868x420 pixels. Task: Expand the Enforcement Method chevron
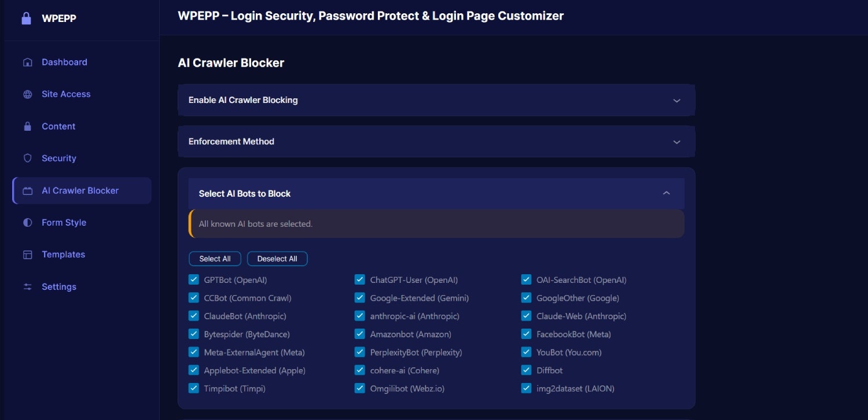coord(676,142)
